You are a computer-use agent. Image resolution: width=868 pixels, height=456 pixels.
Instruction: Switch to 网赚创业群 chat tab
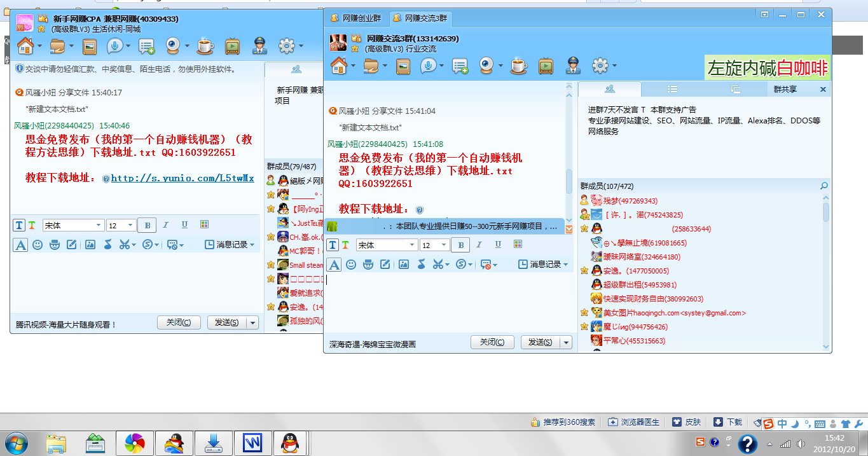(x=356, y=18)
